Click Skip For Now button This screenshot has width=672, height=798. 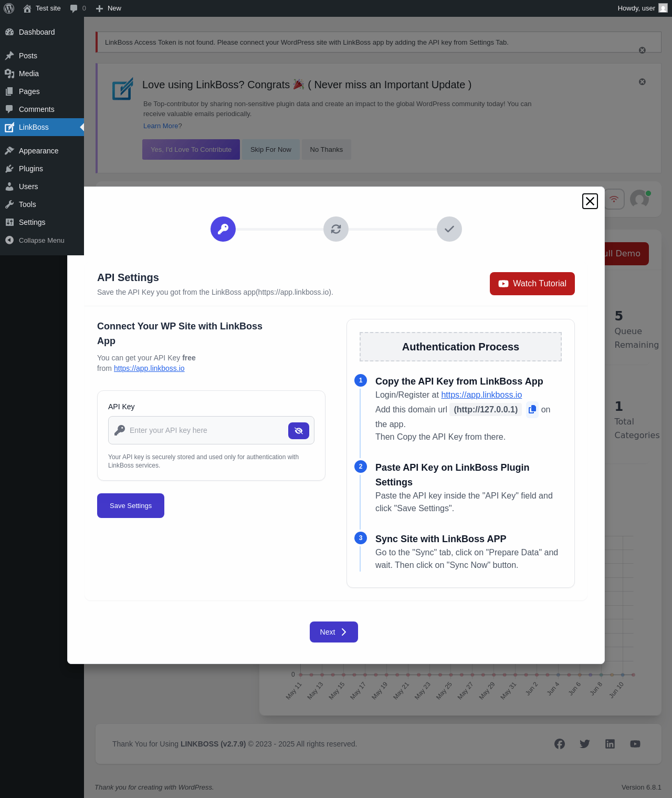click(271, 150)
